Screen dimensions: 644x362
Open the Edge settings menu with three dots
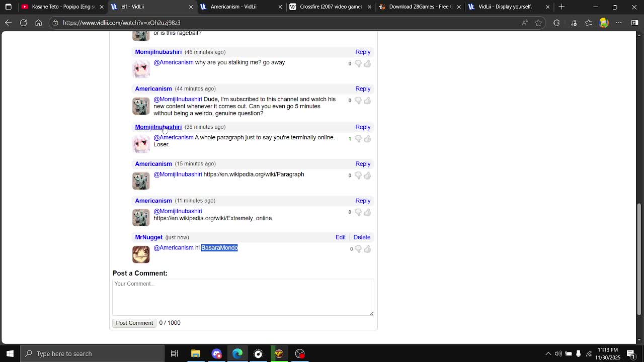point(618,23)
